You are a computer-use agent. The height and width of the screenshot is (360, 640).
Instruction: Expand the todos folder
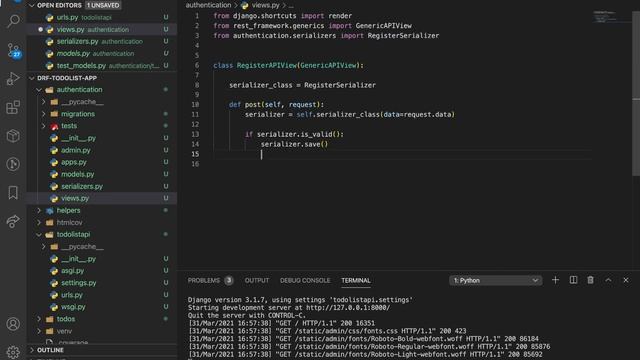[39, 319]
